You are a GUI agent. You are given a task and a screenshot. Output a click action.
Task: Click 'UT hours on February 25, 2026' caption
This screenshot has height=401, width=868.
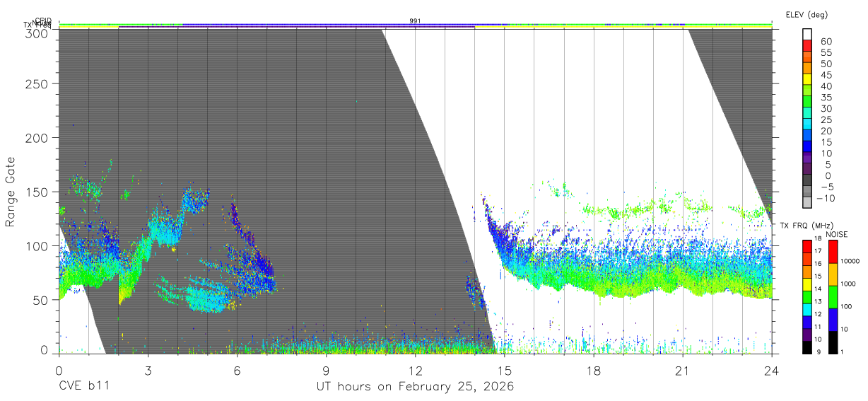point(415,387)
